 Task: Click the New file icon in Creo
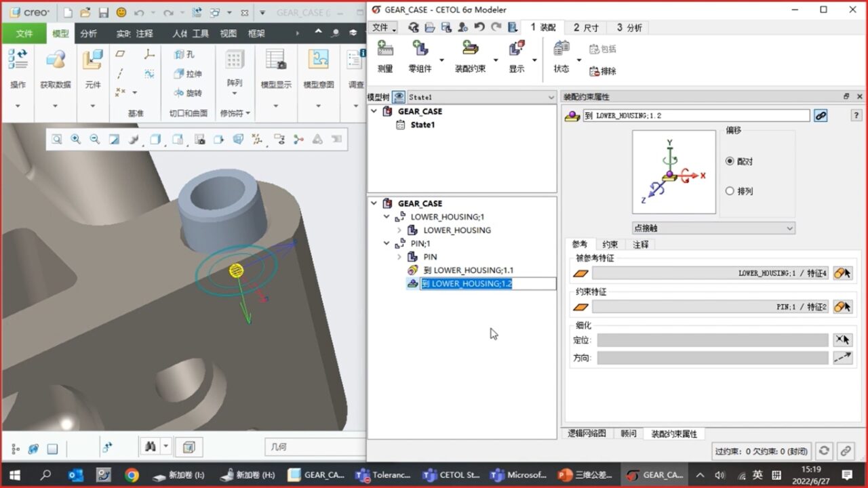67,12
